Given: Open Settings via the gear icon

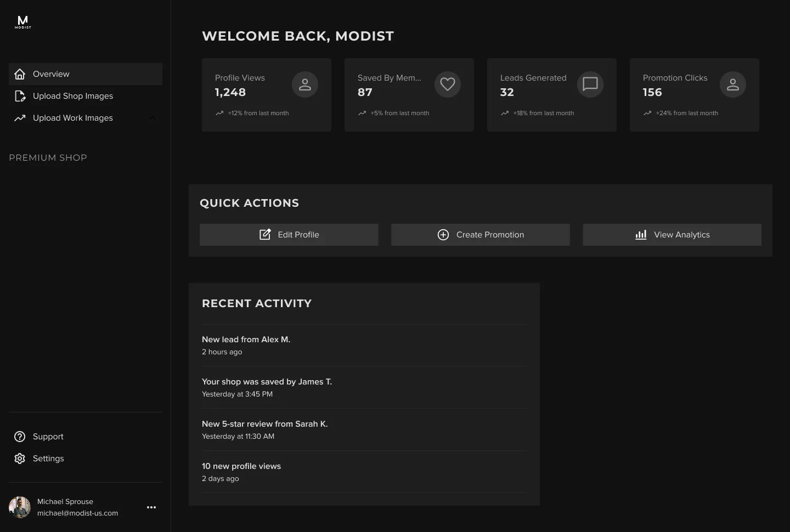Looking at the screenshot, I should click(20, 459).
